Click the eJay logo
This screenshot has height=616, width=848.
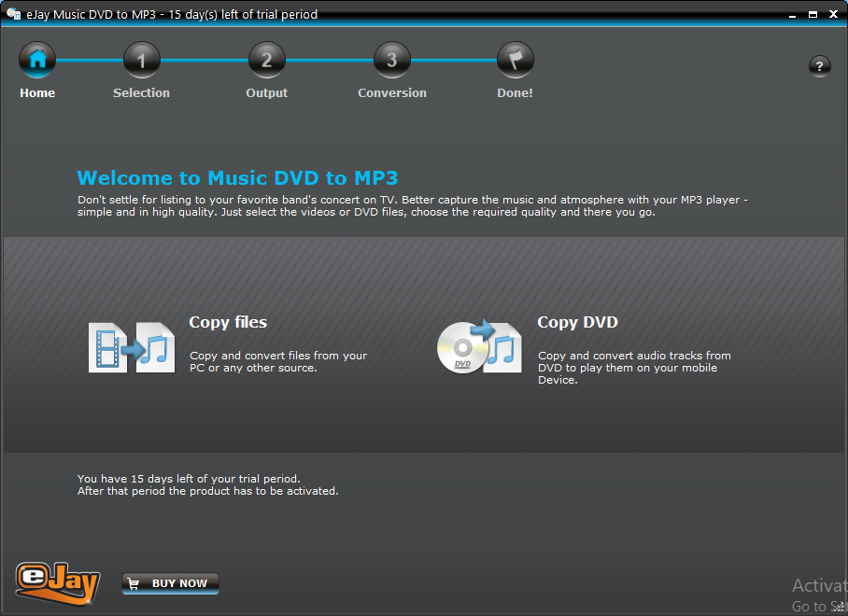pyautogui.click(x=57, y=582)
